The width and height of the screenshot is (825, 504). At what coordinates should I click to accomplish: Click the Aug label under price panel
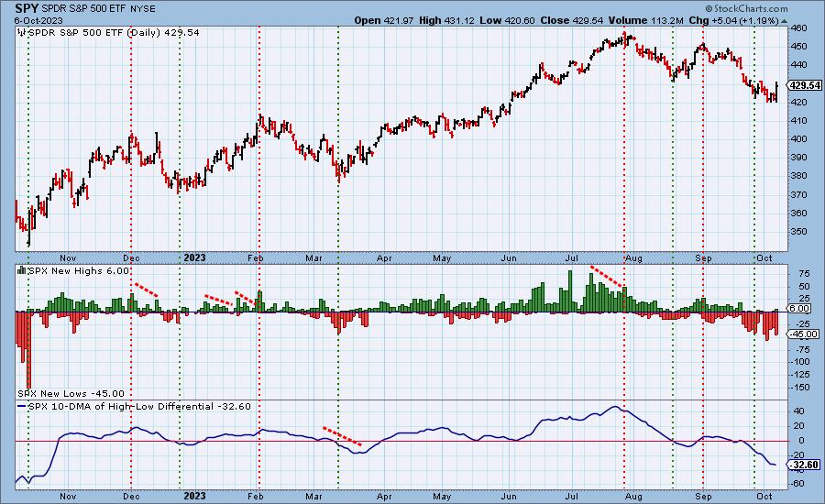(x=634, y=258)
